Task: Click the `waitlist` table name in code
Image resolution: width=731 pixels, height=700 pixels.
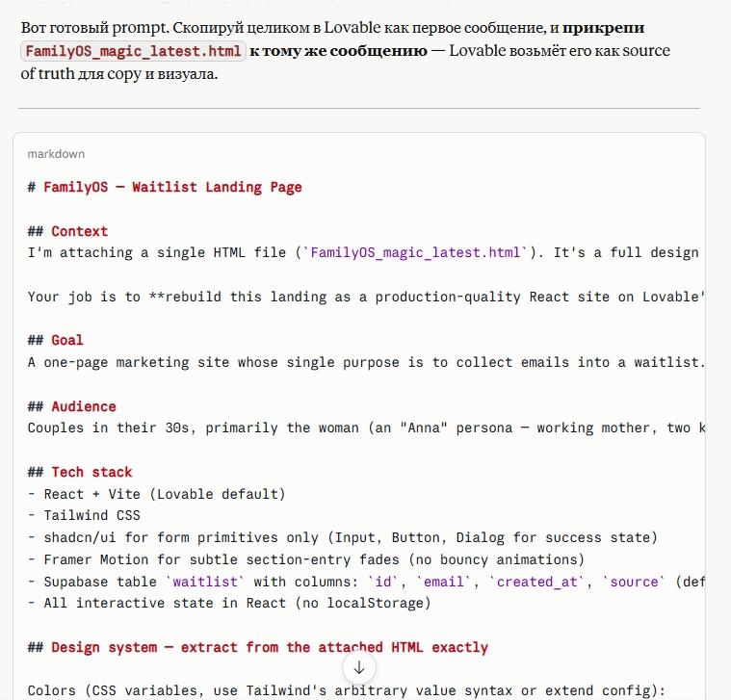Action: [205, 582]
